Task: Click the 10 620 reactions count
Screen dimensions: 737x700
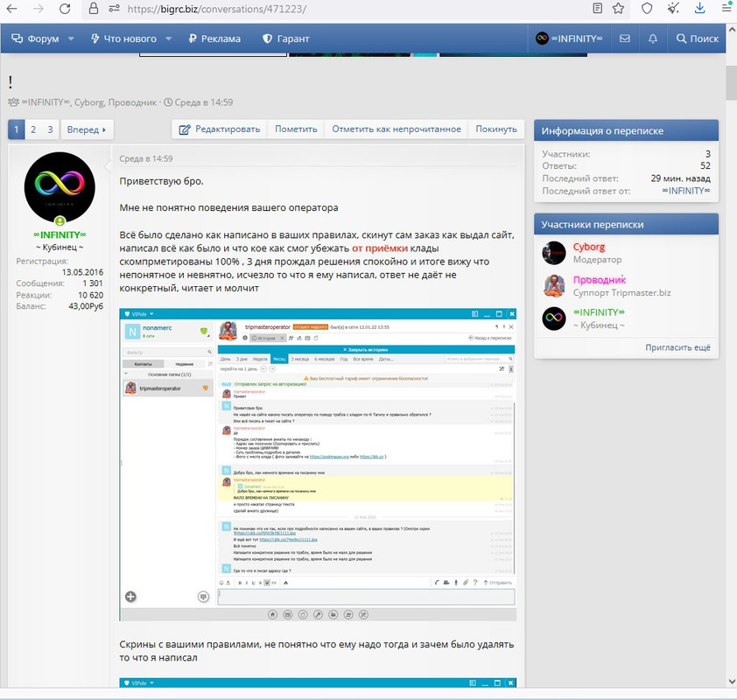Action: coord(91,295)
